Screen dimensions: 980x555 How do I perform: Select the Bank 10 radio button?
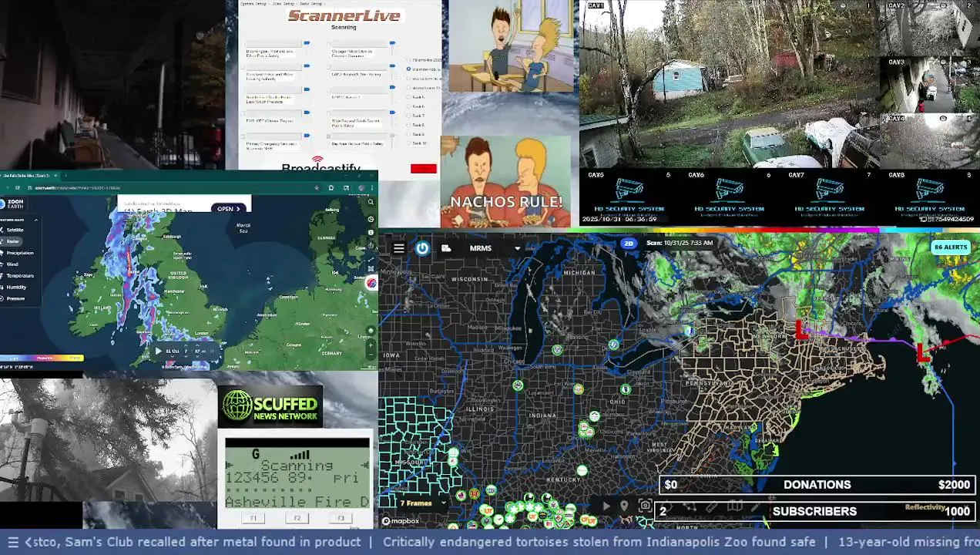pyautogui.click(x=408, y=143)
